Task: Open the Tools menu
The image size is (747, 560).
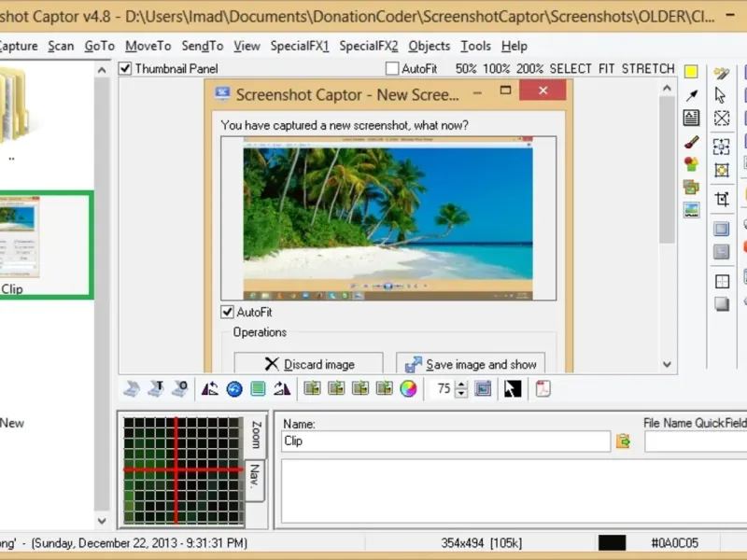Action: click(x=475, y=46)
